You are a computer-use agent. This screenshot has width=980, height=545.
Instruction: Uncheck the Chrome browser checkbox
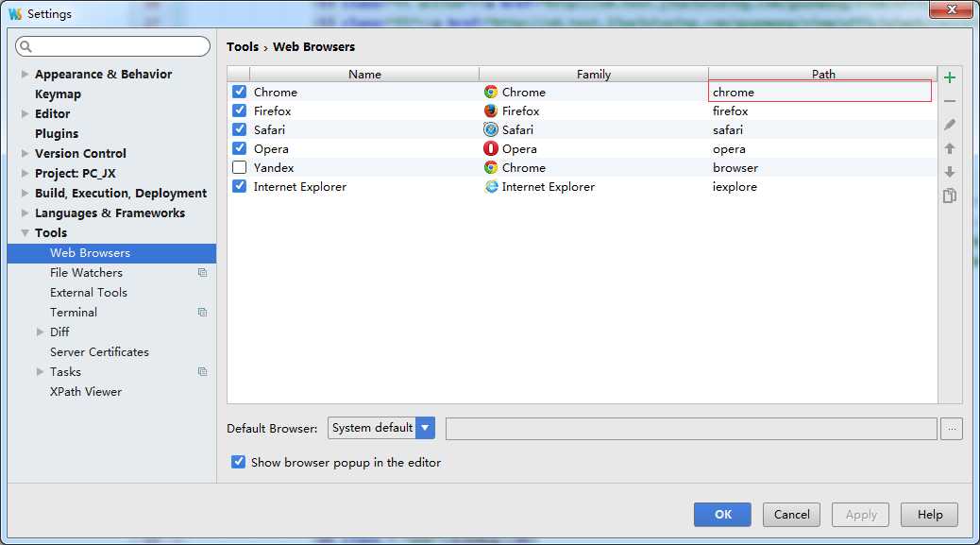pyautogui.click(x=240, y=92)
